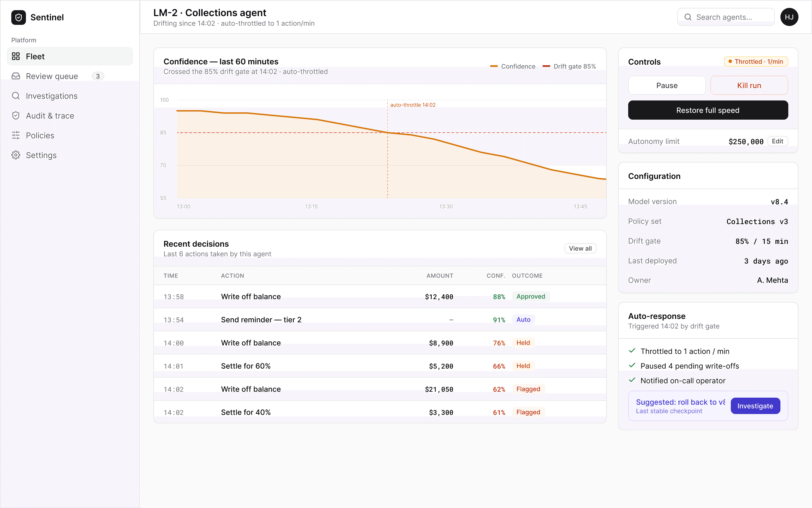
Task: Click the Policy set value Collections v3
Action: click(x=757, y=222)
